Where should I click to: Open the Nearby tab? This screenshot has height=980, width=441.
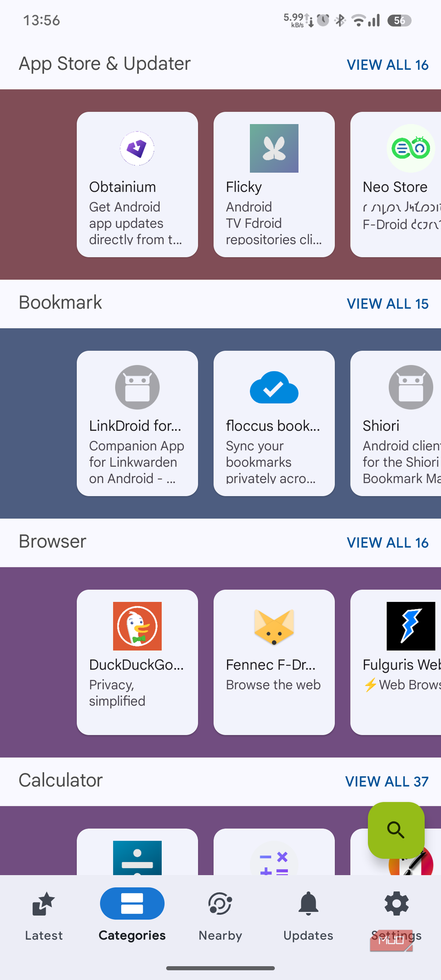pos(220,915)
